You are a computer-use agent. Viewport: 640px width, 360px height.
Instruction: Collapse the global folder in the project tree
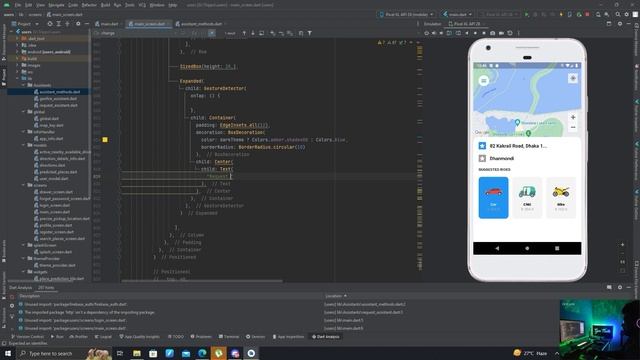click(x=24, y=112)
